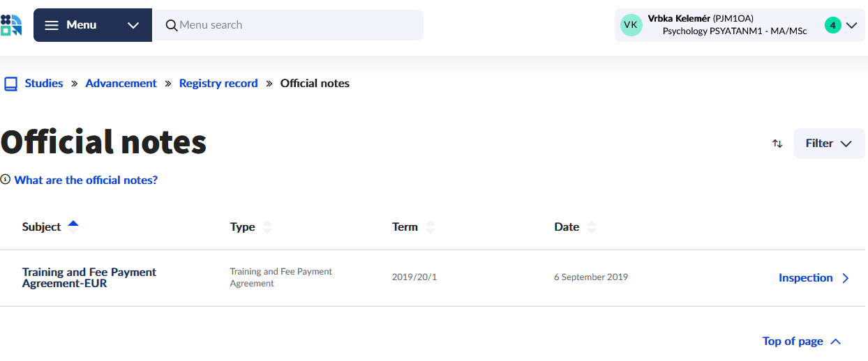The height and width of the screenshot is (361, 868).
Task: Go to Advancement breadcrumb
Action: [x=121, y=84]
